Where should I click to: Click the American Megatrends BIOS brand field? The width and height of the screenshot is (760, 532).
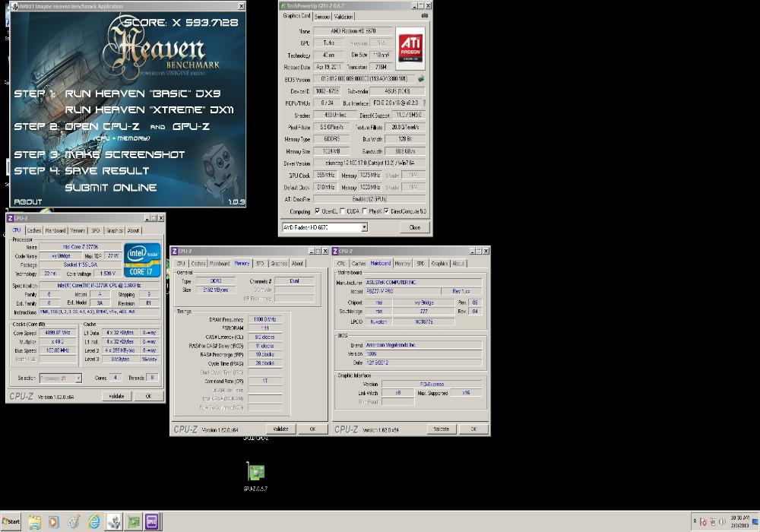click(x=423, y=345)
